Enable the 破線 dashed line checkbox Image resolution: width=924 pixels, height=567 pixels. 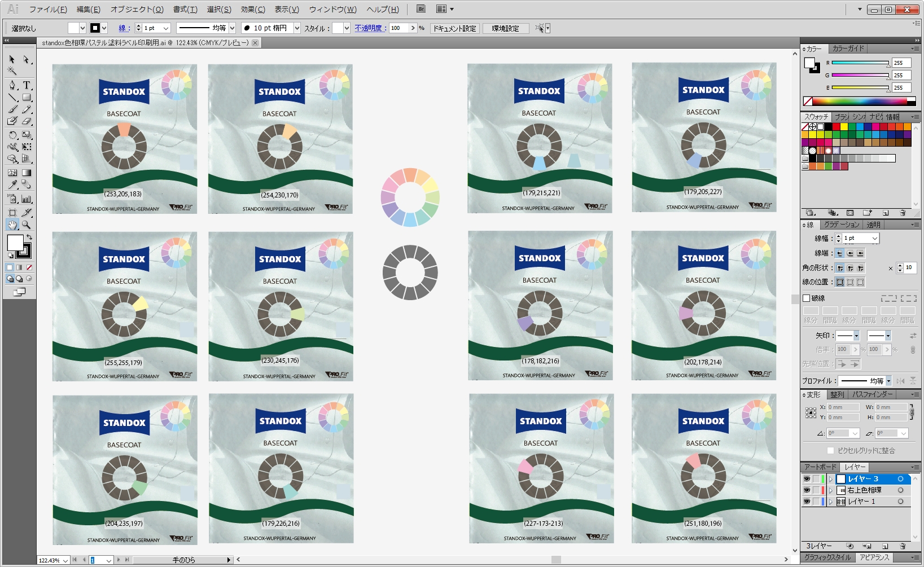point(807,298)
